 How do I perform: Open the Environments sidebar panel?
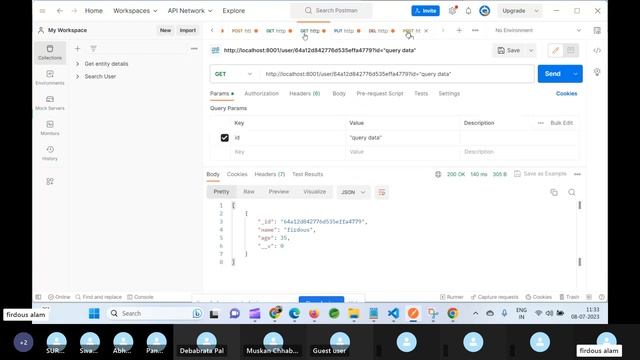[50, 78]
